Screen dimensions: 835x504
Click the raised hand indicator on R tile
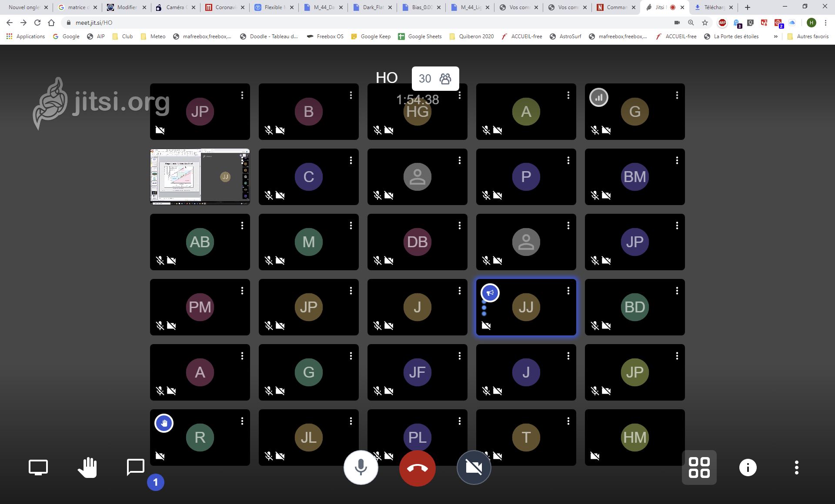[164, 423]
